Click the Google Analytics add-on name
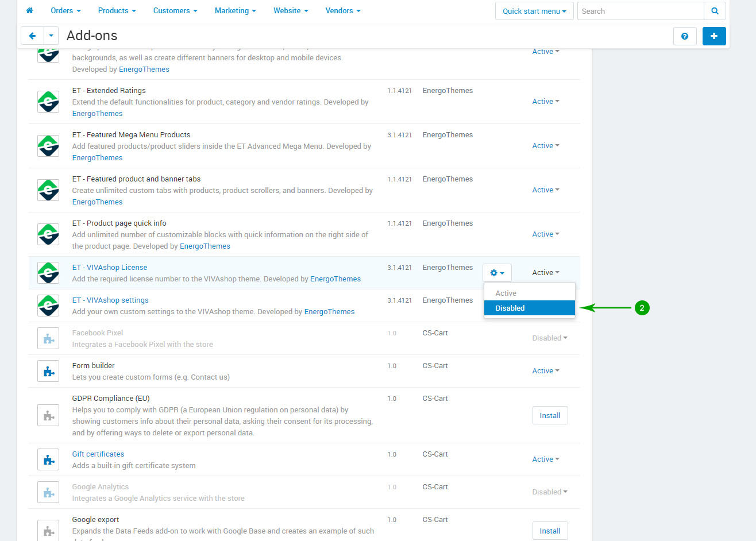The image size is (756, 541). tap(101, 487)
